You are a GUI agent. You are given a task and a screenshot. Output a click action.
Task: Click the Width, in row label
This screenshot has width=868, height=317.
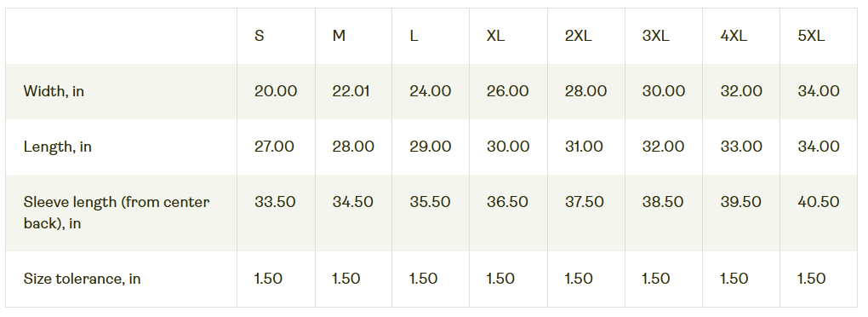54,91
